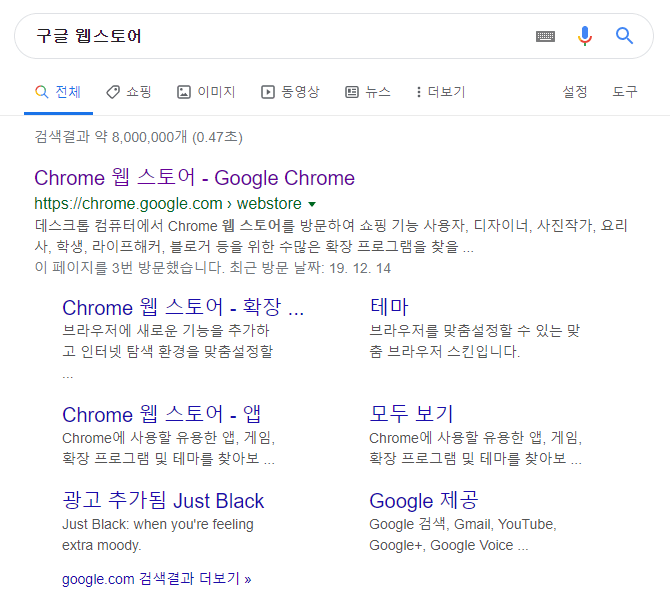This screenshot has height=603, width=670.
Task: Open sitelink Chrome 웹 스토어 - 앱
Action: coord(162,414)
